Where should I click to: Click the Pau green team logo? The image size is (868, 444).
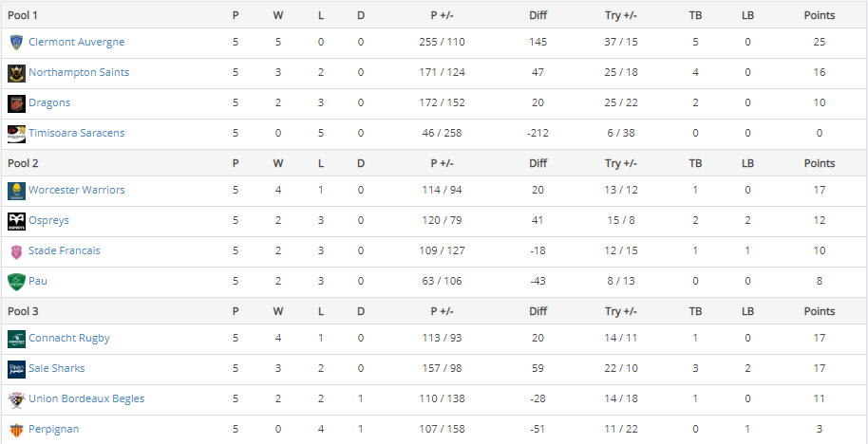pos(16,282)
